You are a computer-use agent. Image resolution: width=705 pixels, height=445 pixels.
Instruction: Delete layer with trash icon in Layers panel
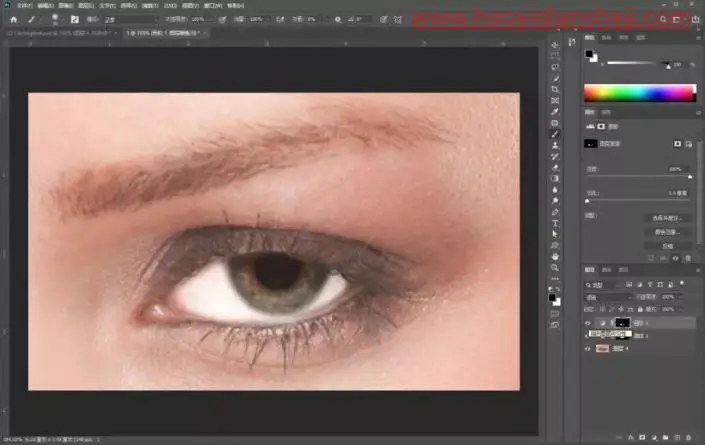click(x=688, y=437)
